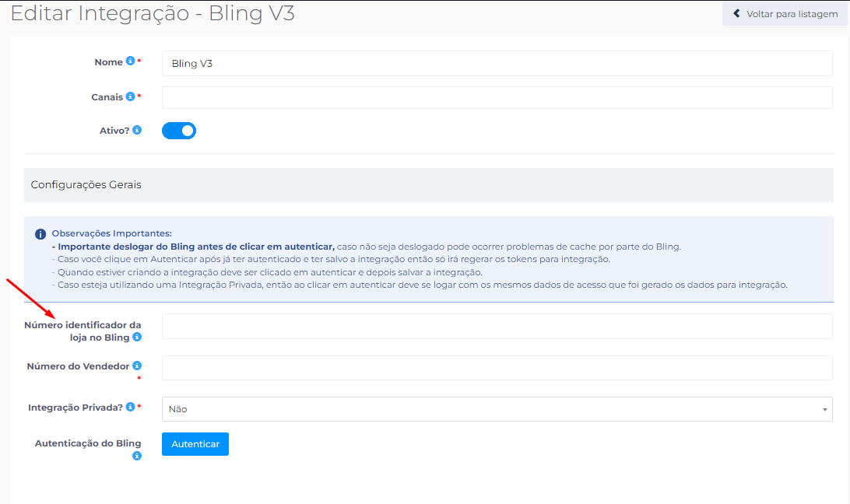The height and width of the screenshot is (504, 850).
Task: Click the Número identificador da loja field
Action: click(x=497, y=326)
